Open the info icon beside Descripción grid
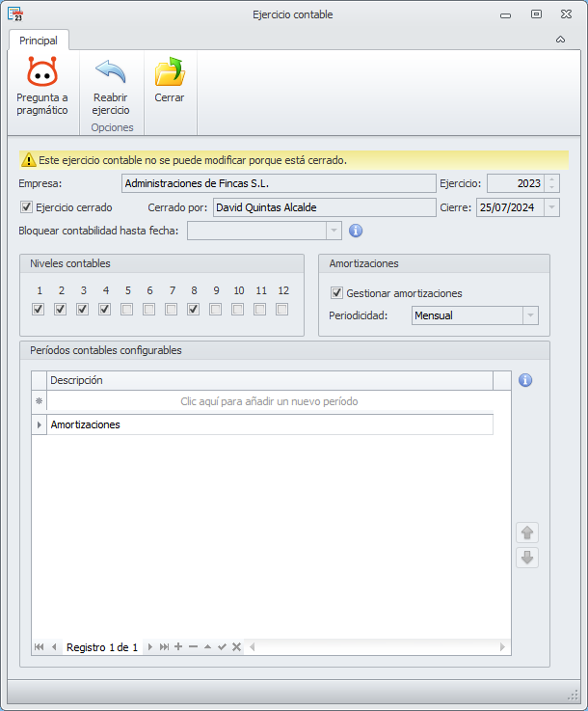 (x=525, y=380)
